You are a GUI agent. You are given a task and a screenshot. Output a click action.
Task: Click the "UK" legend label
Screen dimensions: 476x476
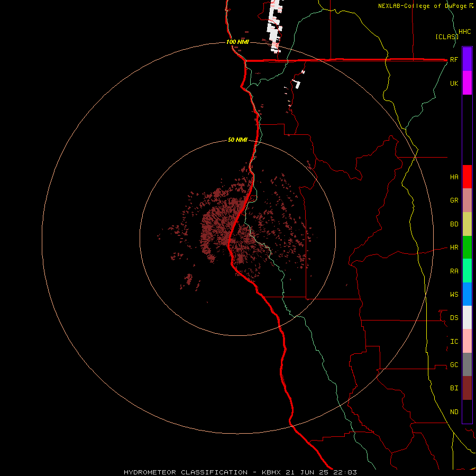pyautogui.click(x=454, y=83)
